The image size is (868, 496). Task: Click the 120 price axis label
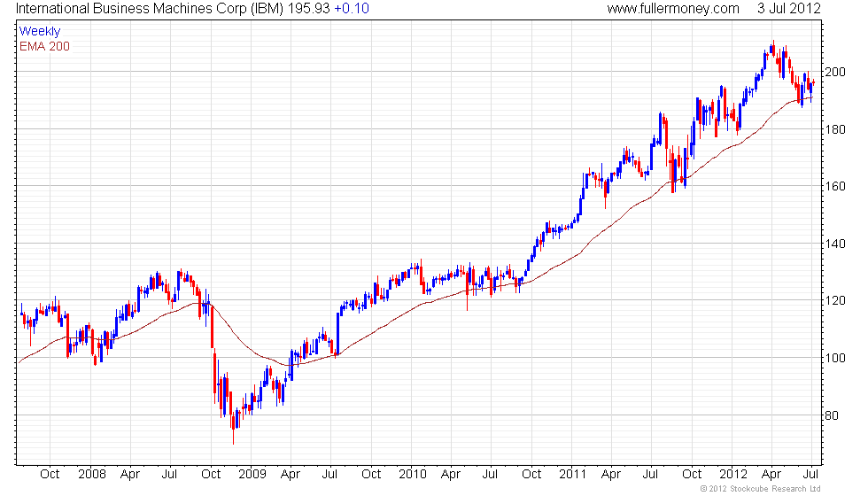835,300
